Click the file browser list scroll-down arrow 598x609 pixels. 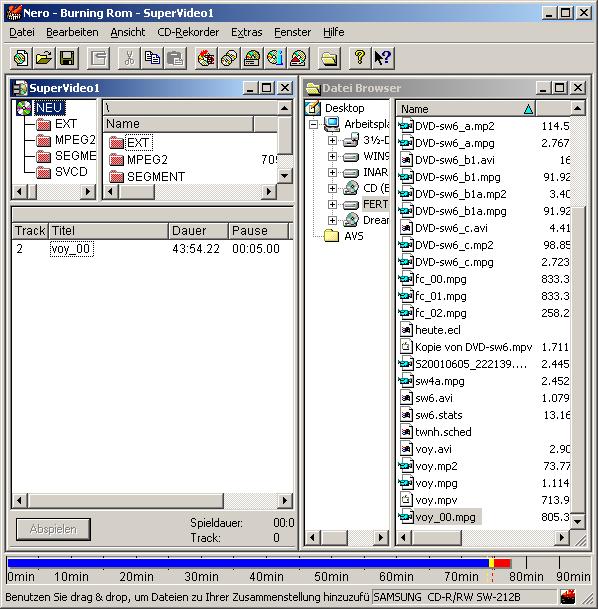pyautogui.click(x=577, y=522)
